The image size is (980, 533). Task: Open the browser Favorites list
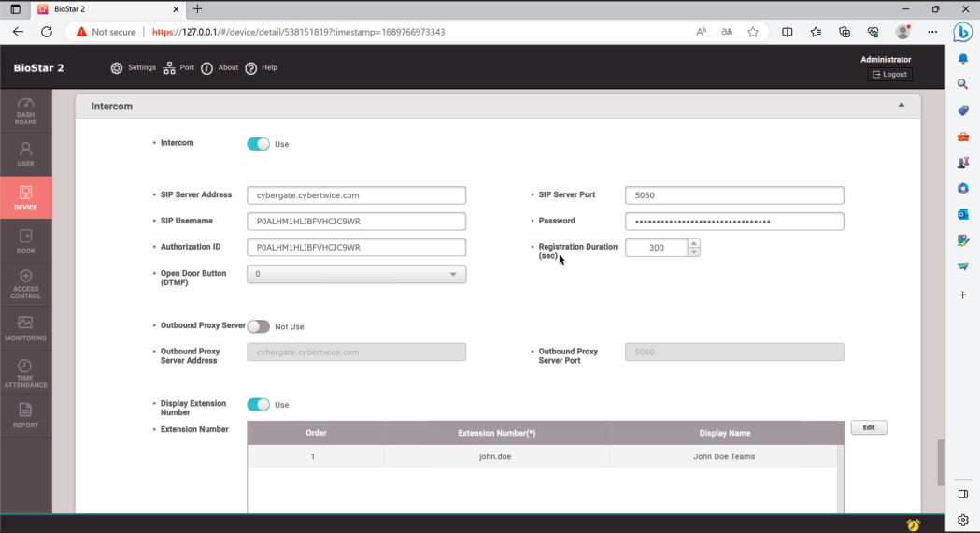[x=816, y=32]
